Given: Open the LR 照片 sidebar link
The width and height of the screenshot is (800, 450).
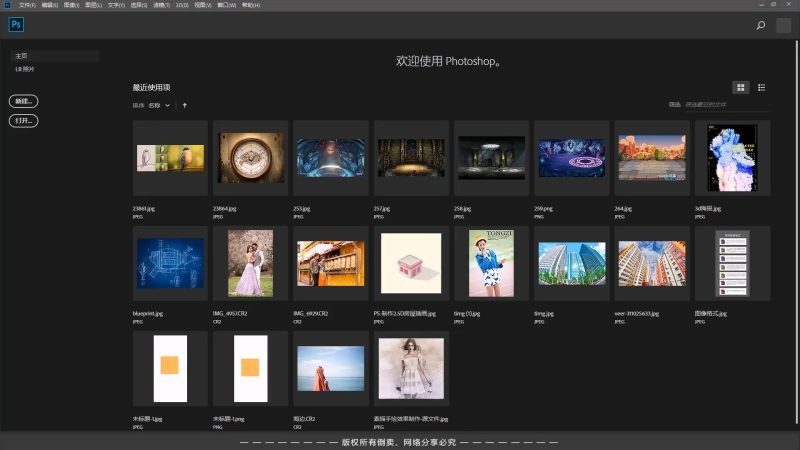Looking at the screenshot, I should click(24, 69).
